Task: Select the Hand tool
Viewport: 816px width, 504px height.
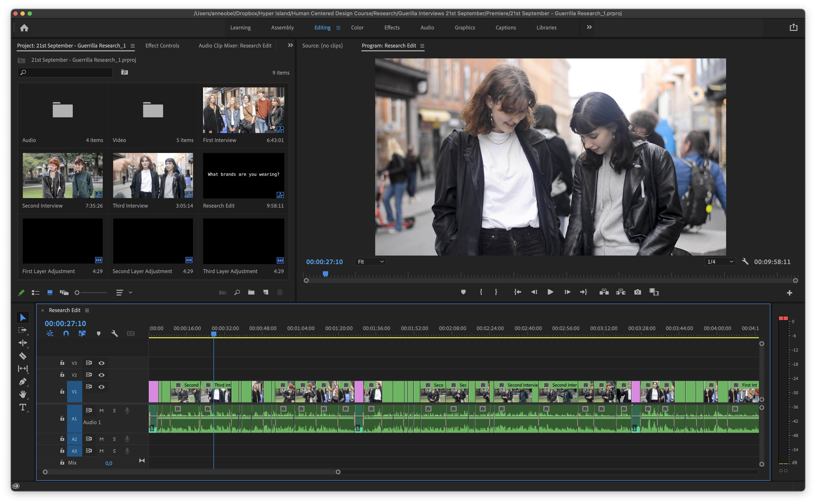Action: (x=22, y=394)
